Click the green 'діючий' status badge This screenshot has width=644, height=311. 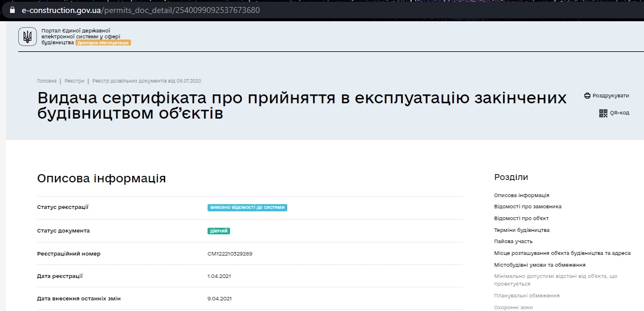(218, 231)
